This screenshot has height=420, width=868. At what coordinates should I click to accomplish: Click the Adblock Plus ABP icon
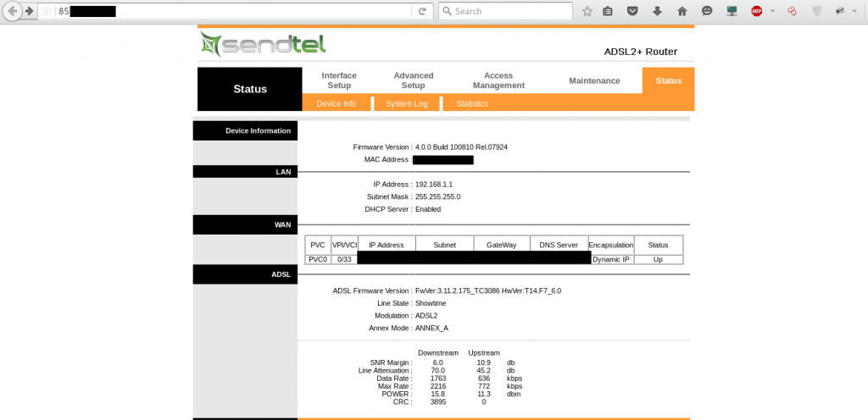[756, 11]
